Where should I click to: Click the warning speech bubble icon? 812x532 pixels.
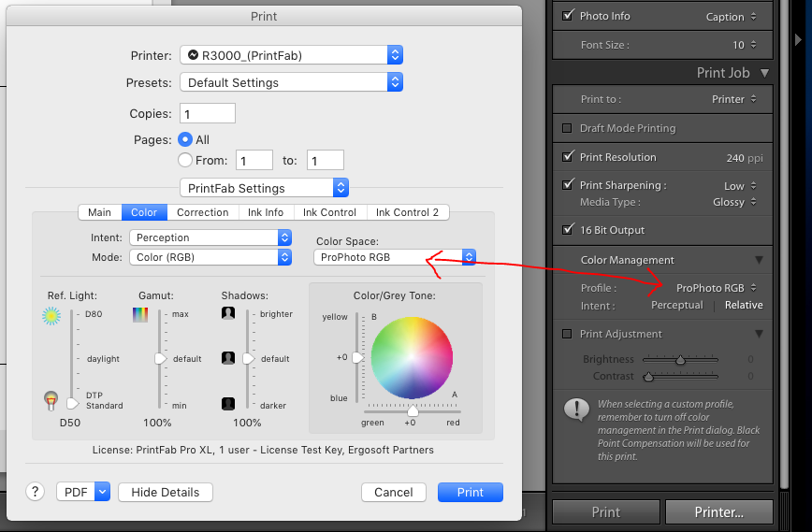[573, 410]
